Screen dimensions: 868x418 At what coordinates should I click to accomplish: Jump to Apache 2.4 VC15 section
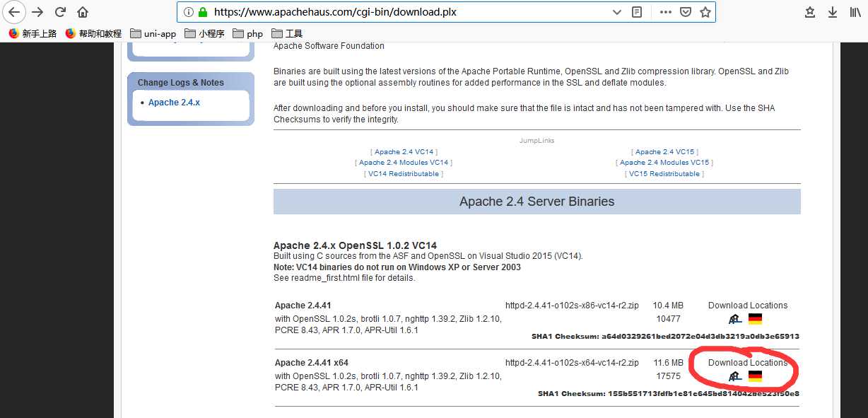click(x=665, y=152)
